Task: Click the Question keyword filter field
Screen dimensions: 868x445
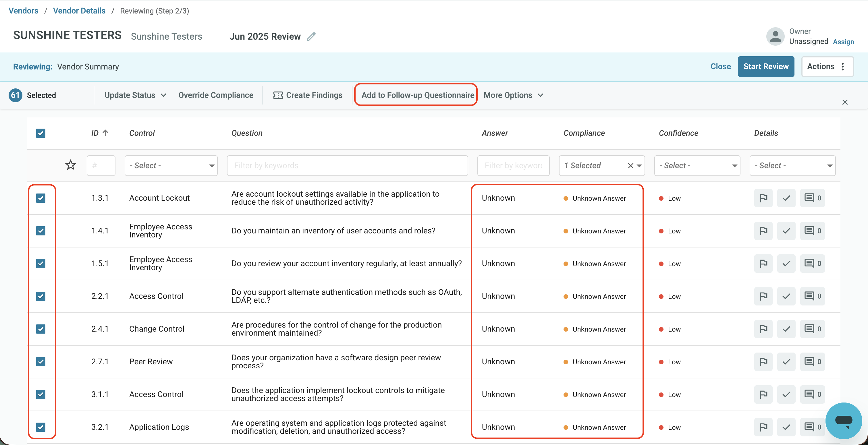Action: coord(347,165)
